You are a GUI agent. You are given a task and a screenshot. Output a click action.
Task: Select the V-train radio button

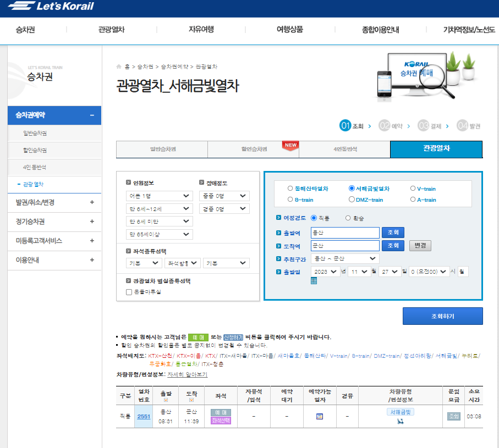413,188
